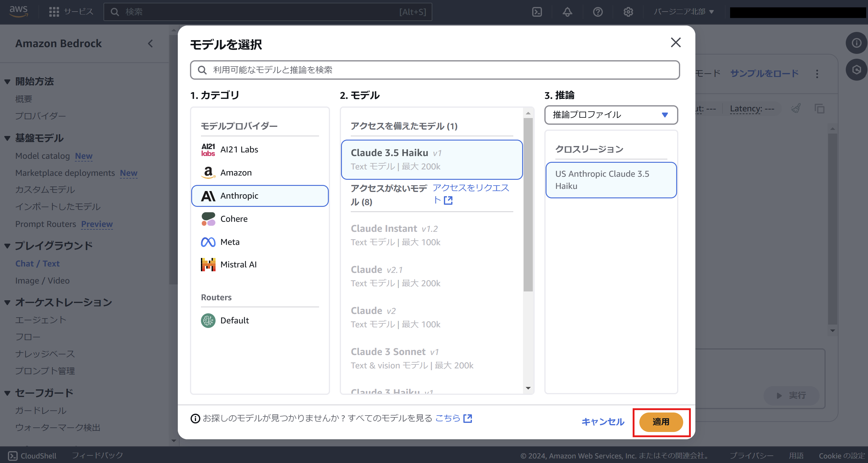Click the model search input field
This screenshot has width=868, height=463.
(x=435, y=70)
